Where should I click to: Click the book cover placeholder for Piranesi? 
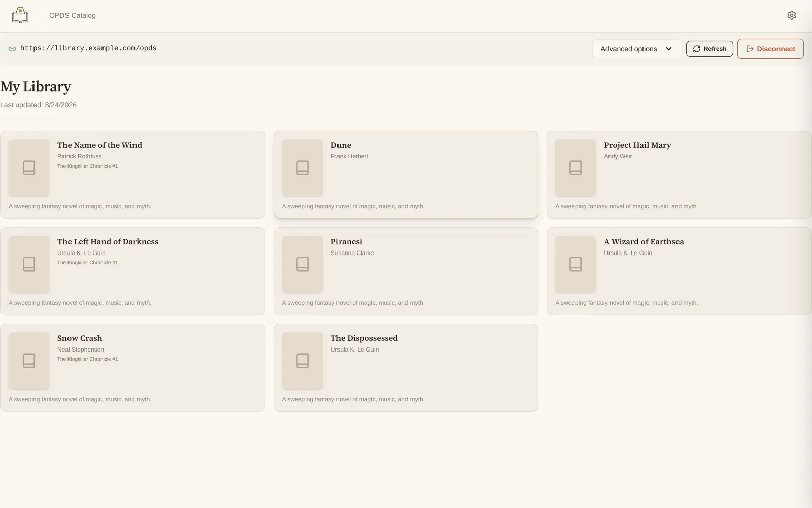(302, 264)
